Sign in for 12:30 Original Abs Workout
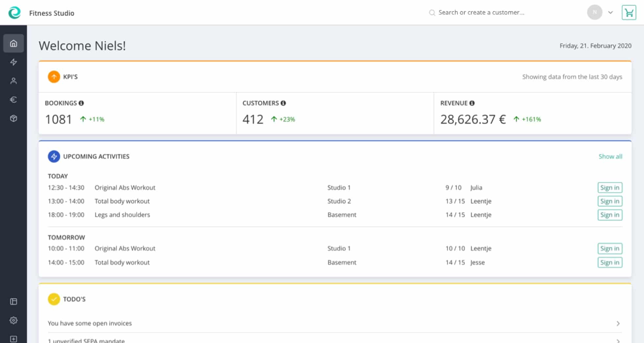This screenshot has width=644, height=343. pos(610,188)
